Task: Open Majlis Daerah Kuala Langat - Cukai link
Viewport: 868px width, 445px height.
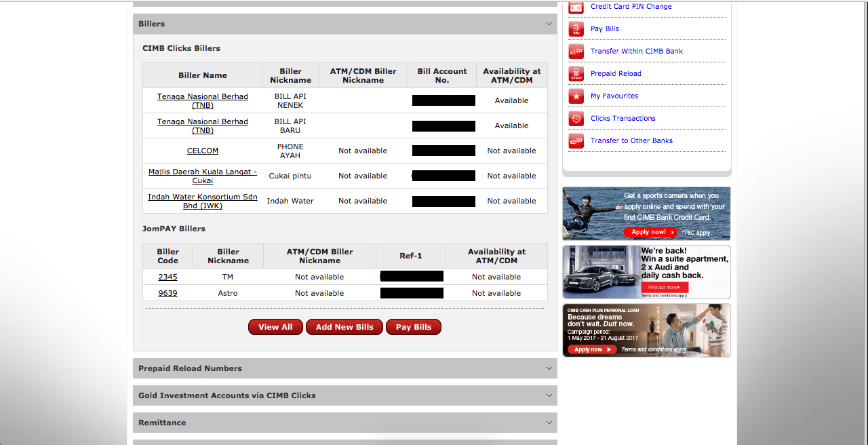Action: [x=203, y=176]
